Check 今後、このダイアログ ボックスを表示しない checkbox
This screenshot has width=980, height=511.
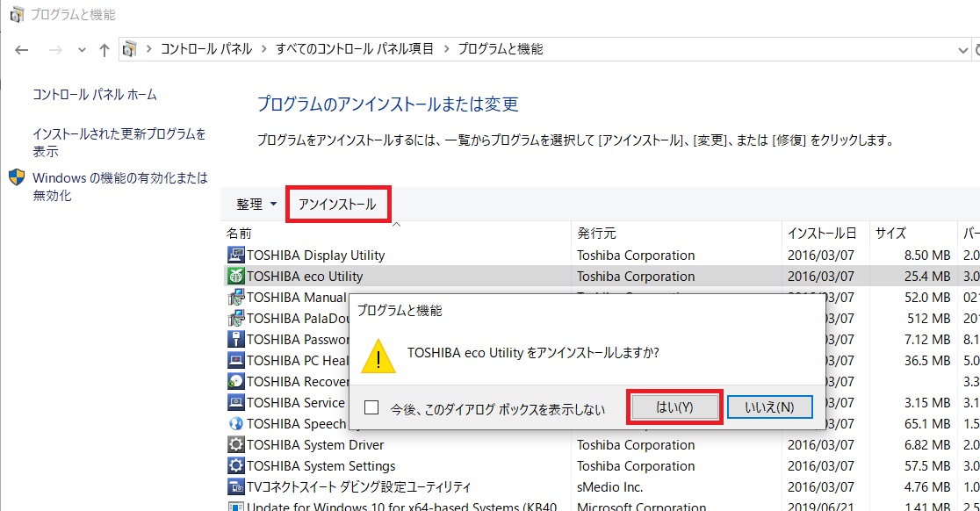pyautogui.click(x=371, y=408)
